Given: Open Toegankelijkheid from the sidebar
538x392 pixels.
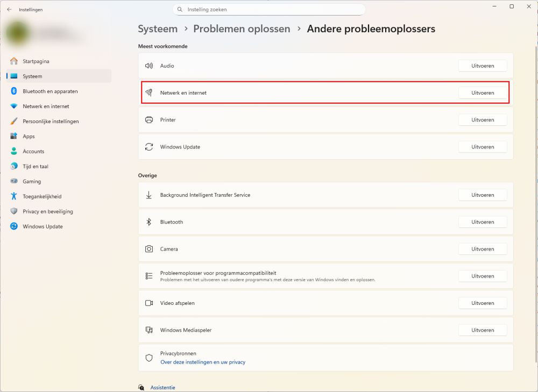Looking at the screenshot, I should (42, 197).
